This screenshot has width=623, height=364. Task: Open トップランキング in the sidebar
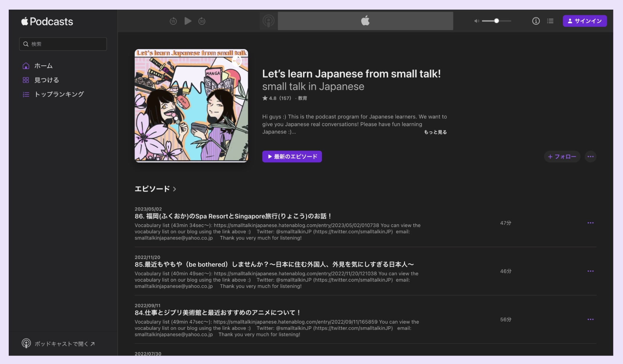point(59,94)
